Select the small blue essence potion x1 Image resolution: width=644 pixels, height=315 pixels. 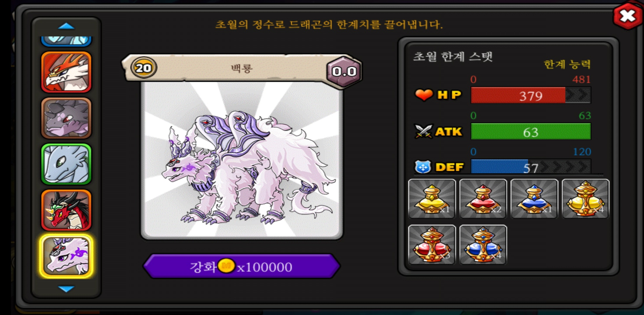click(x=534, y=199)
